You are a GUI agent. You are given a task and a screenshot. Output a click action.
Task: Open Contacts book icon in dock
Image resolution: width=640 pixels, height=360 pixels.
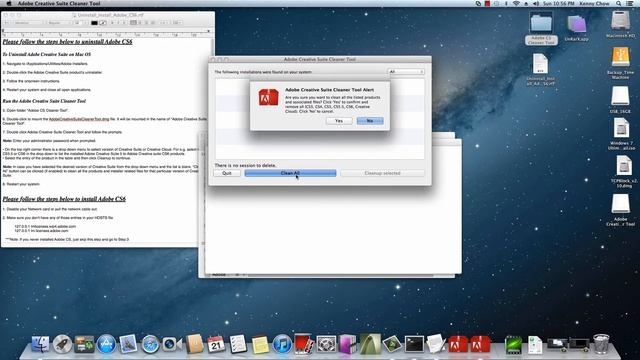(195, 344)
